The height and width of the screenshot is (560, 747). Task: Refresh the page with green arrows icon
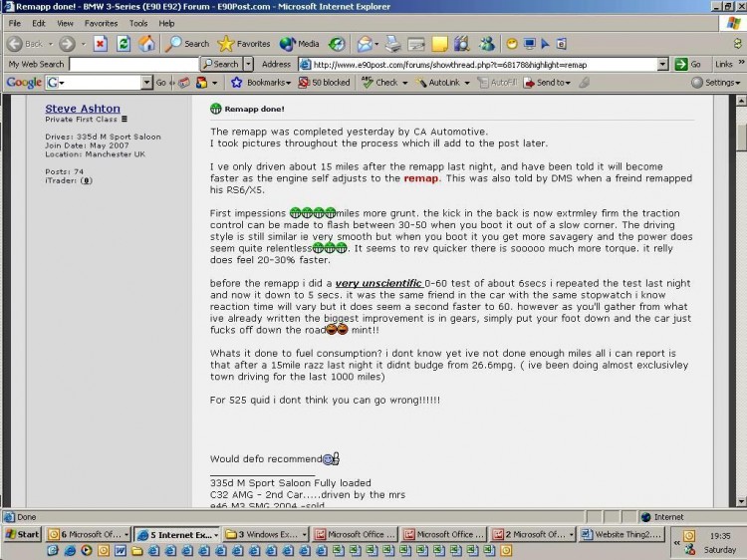(124, 44)
